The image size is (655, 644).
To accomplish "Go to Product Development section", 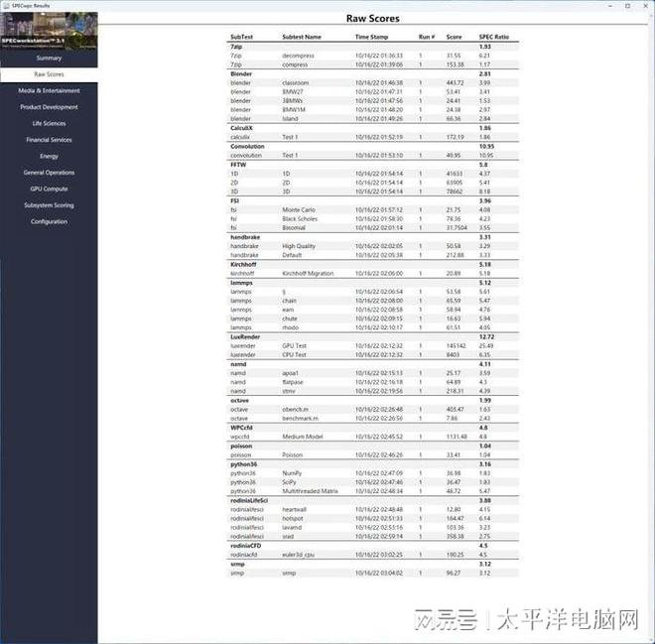I will (x=49, y=107).
